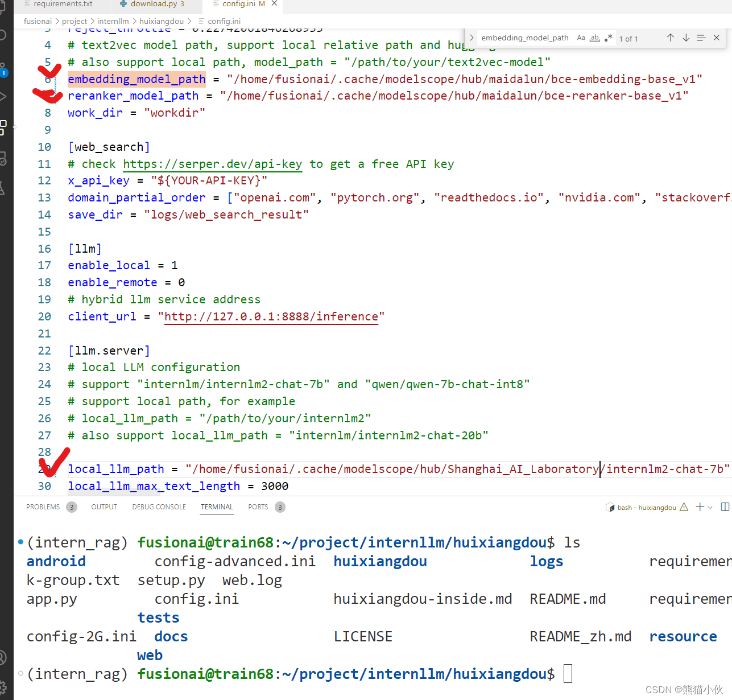Open the launch profile dropdown arrow
The width and height of the screenshot is (732, 700).
[710, 508]
